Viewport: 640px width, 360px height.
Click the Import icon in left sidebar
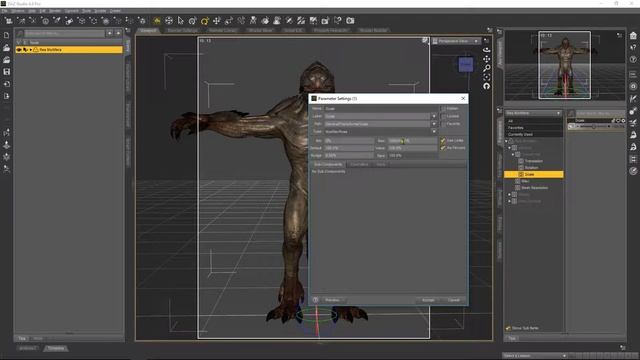click(7, 84)
